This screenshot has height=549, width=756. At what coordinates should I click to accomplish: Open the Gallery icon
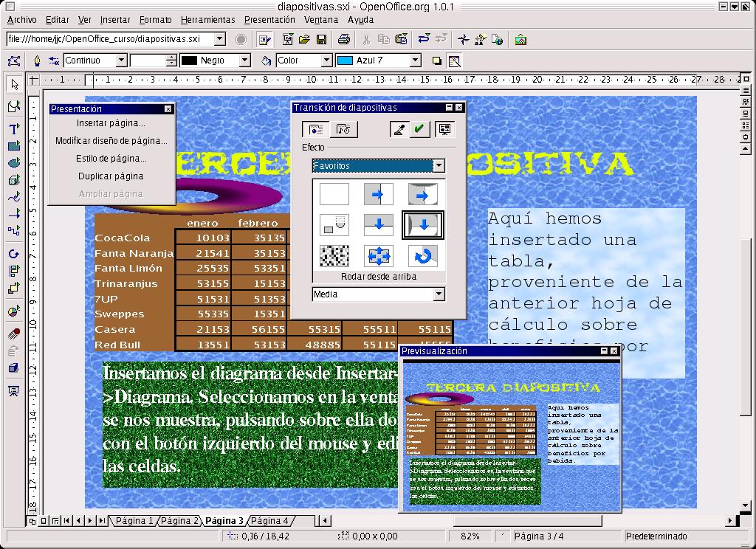tap(520, 40)
